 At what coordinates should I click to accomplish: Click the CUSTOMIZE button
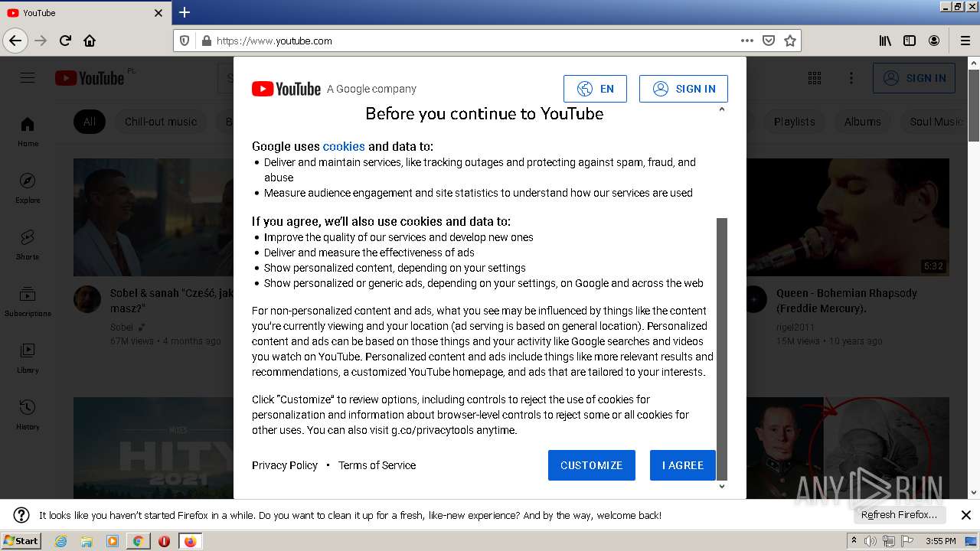(x=592, y=465)
